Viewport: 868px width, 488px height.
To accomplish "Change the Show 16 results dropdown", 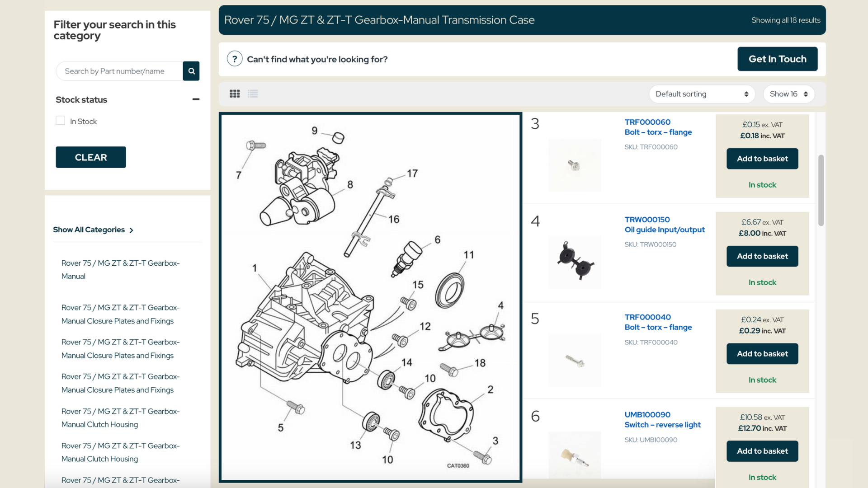I will point(788,94).
